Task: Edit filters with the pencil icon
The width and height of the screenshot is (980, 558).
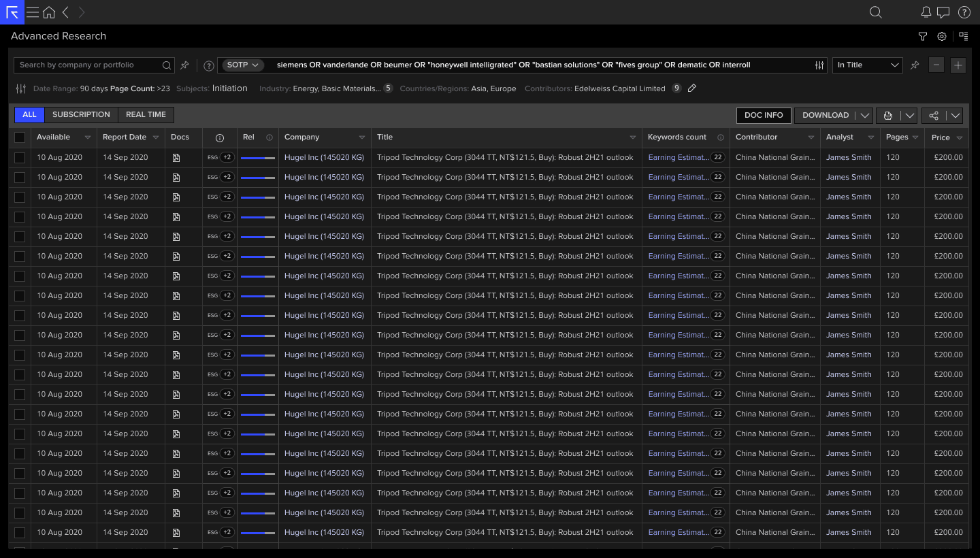Action: point(692,88)
